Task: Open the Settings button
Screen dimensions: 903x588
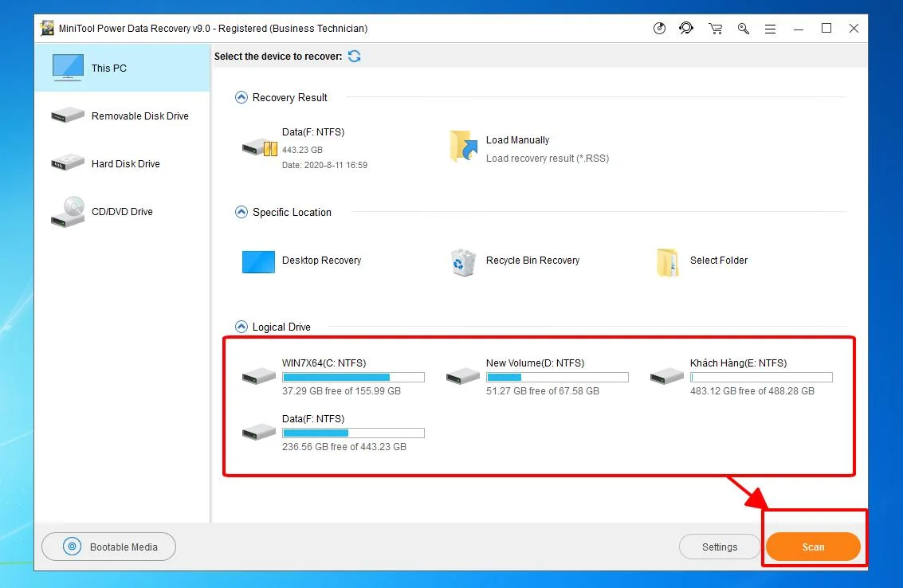Action: pyautogui.click(x=719, y=547)
